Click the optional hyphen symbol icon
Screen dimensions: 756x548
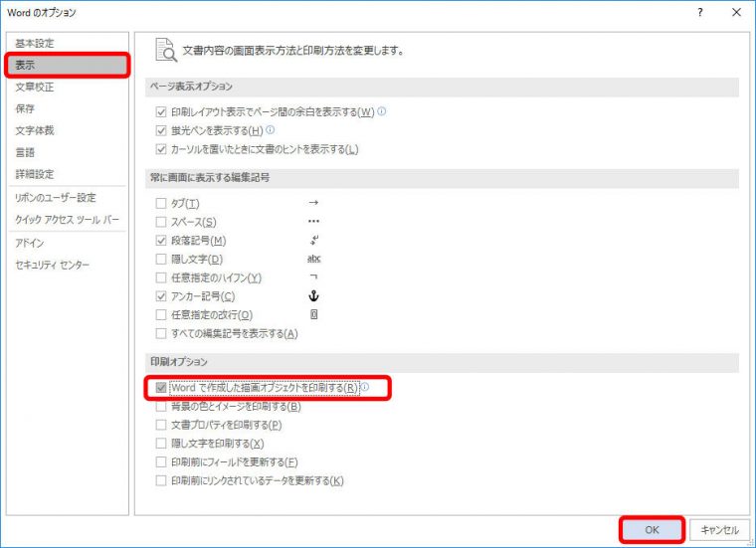point(314,277)
